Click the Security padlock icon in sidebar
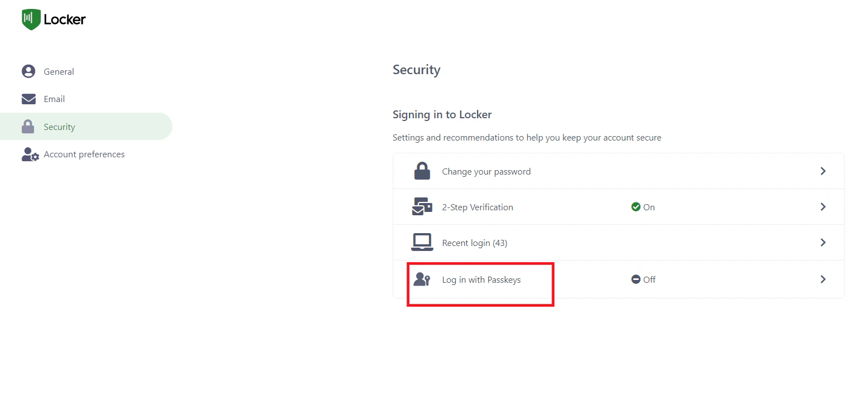This screenshot has height=401, width=868. [x=28, y=127]
